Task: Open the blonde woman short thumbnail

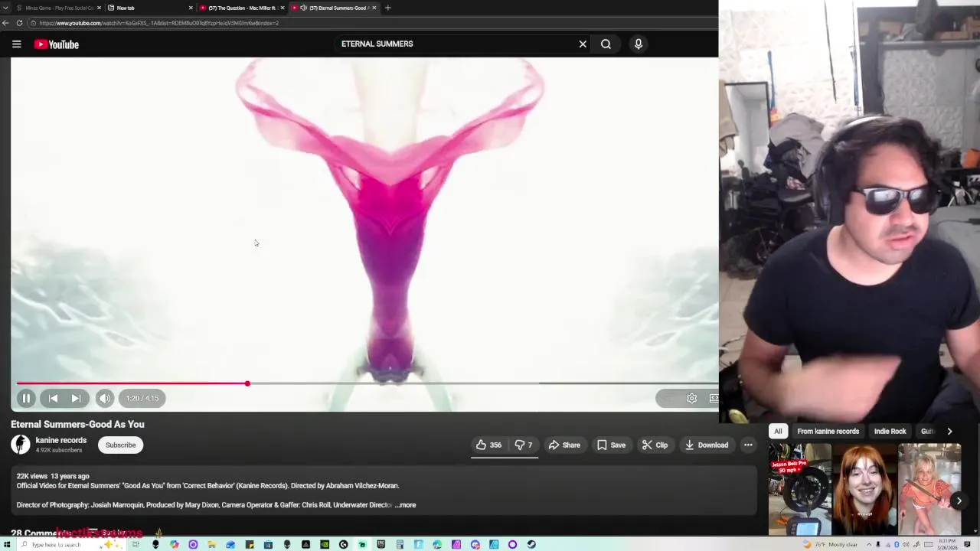Action: [x=929, y=490]
